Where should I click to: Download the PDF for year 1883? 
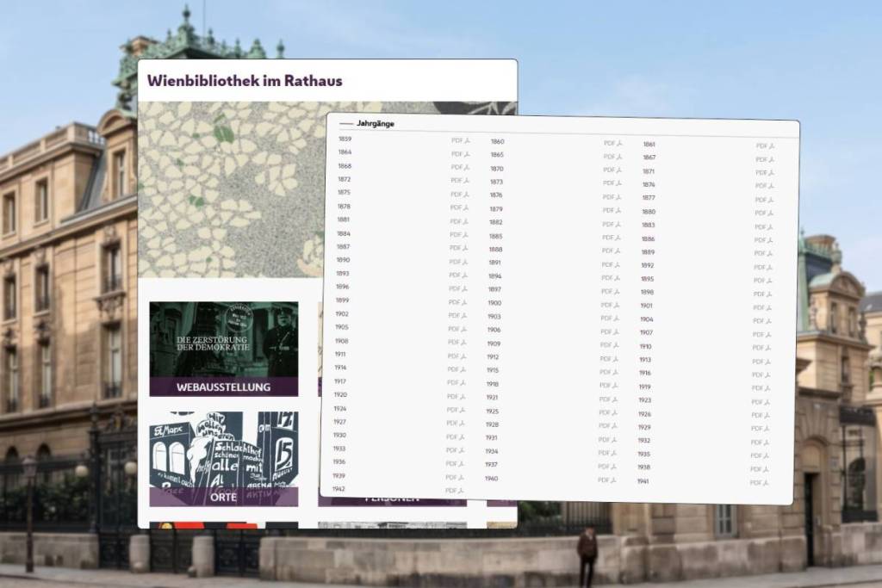pyautogui.click(x=765, y=227)
